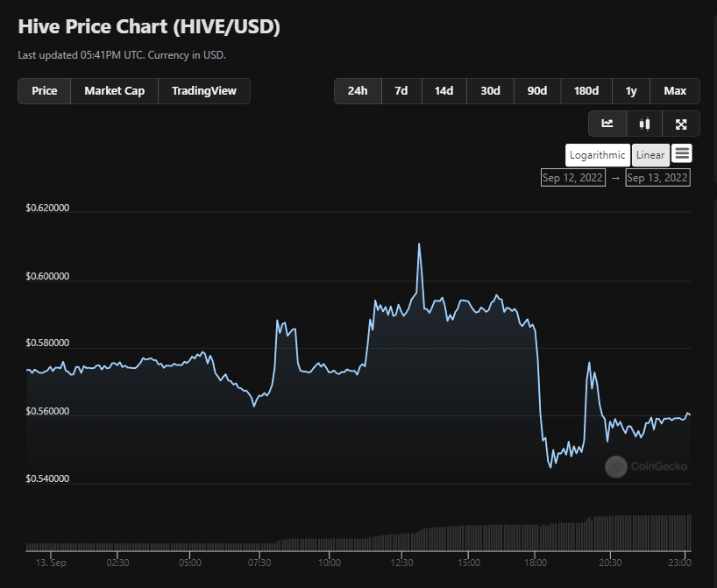Open the TradingView tab
Image resolution: width=717 pixels, height=588 pixels.
[x=204, y=91]
